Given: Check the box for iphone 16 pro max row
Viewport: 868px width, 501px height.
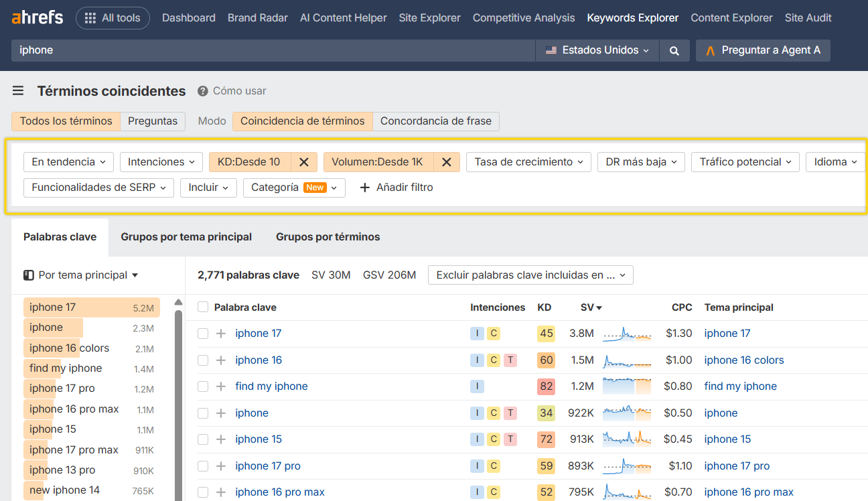Looking at the screenshot, I should (x=203, y=492).
